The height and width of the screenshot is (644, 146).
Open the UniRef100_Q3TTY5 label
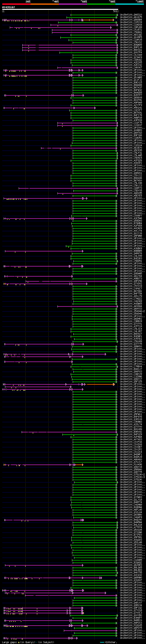coord(131,344)
